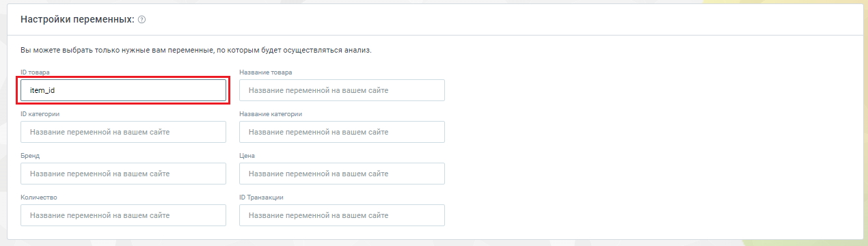Image resolution: width=868 pixels, height=246 pixels.
Task: Open the help tooltip icon beside Настройки переменных
Action: 141,20
